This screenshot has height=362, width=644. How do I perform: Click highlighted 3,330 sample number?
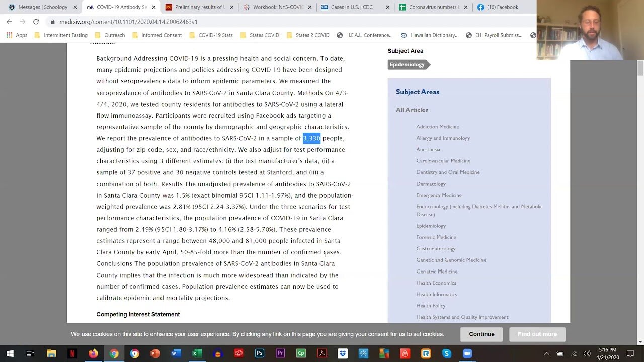311,138
